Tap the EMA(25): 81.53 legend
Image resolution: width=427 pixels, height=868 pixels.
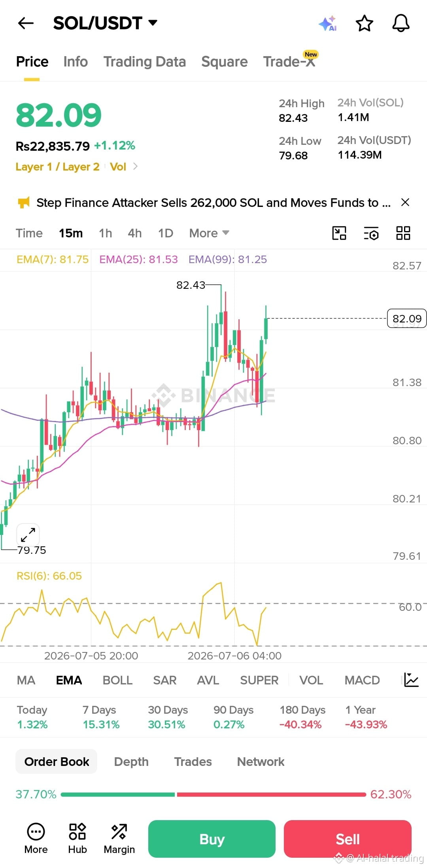coord(138,260)
